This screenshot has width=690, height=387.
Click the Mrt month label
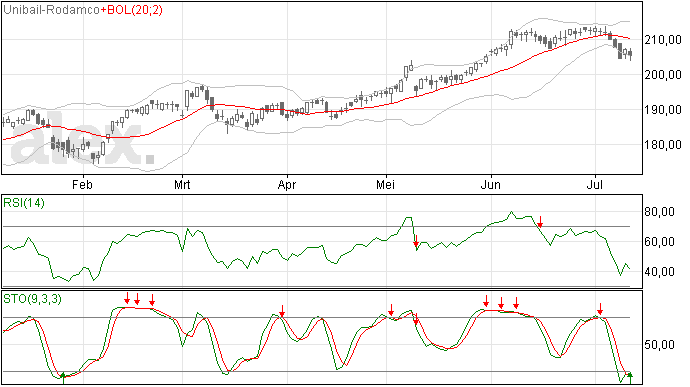(182, 184)
